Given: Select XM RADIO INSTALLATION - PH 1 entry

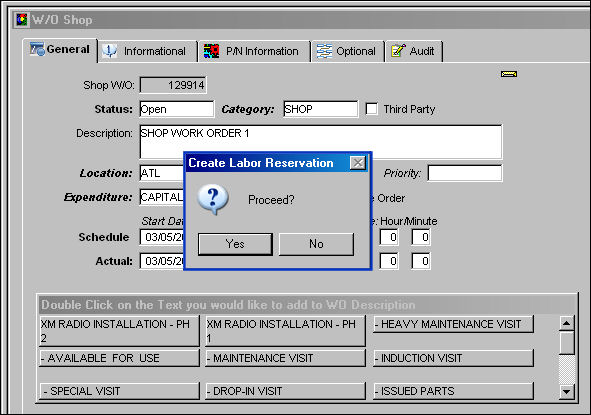Looking at the screenshot, I should pos(285,331).
